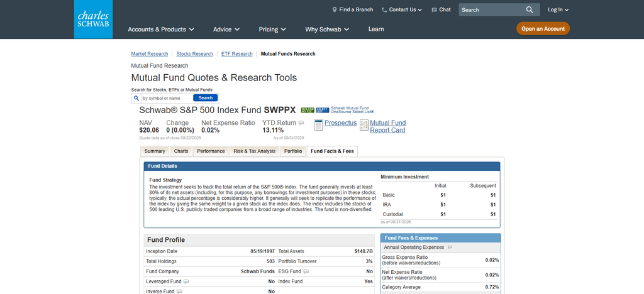The width and height of the screenshot is (644, 294).
Task: Switch to the Performance tab
Action: (211, 151)
